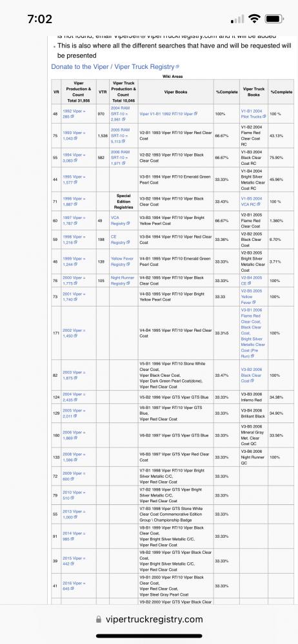Tap the vipertruckregistry.com address bar
The height and width of the screenshot is (644, 298).
click(x=149, y=619)
